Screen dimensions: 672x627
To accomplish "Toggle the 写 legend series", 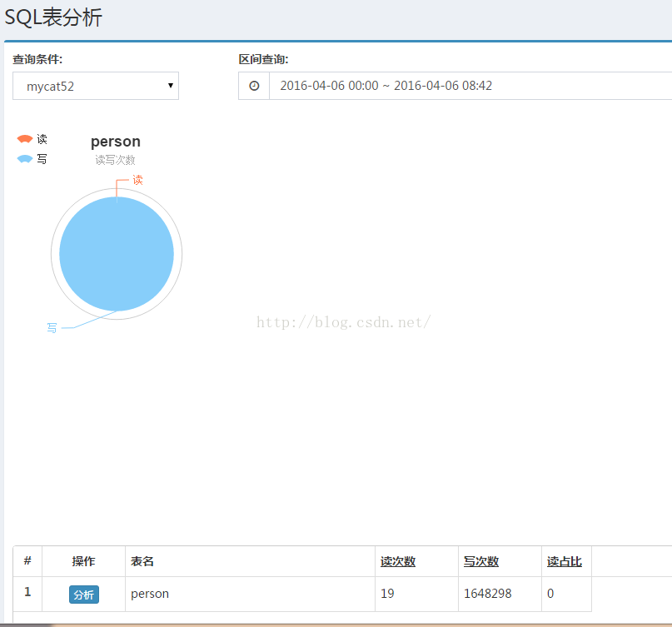I will click(x=32, y=159).
